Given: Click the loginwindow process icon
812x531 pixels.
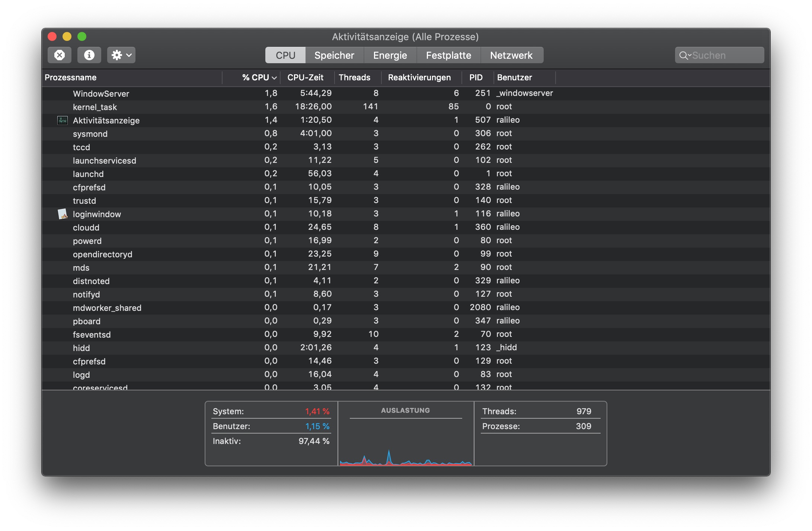Looking at the screenshot, I should tap(63, 214).
